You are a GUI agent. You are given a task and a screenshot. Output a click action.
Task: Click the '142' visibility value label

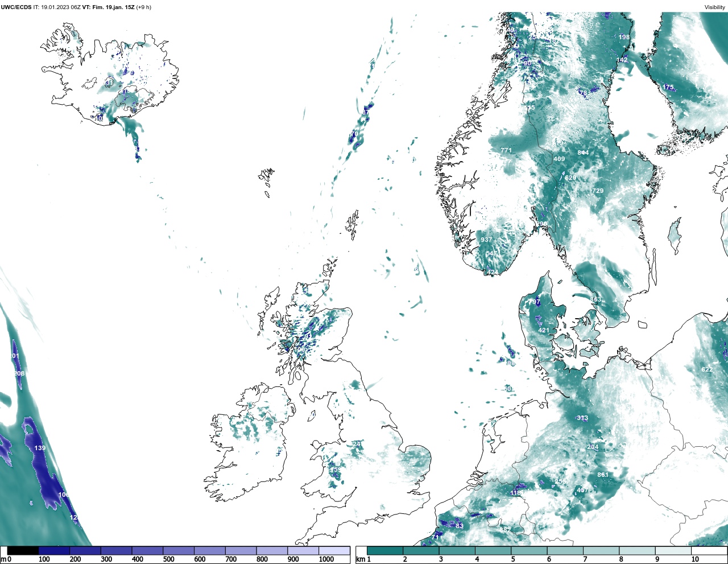pos(622,60)
